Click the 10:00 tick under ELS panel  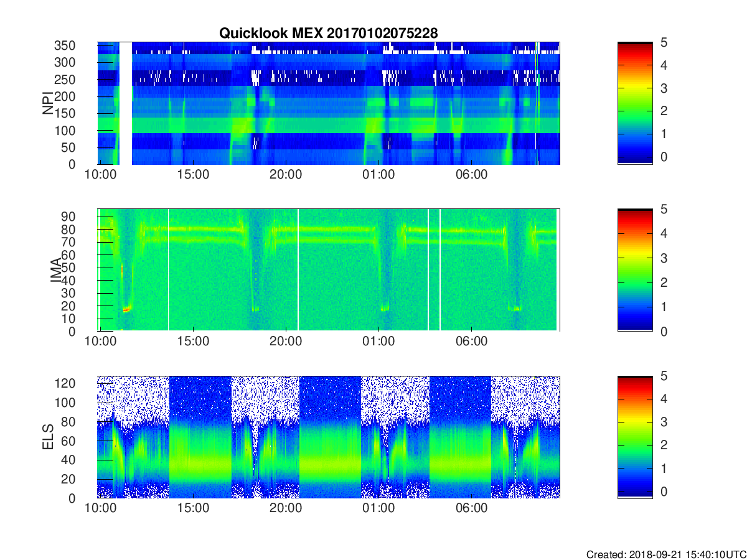coord(100,508)
